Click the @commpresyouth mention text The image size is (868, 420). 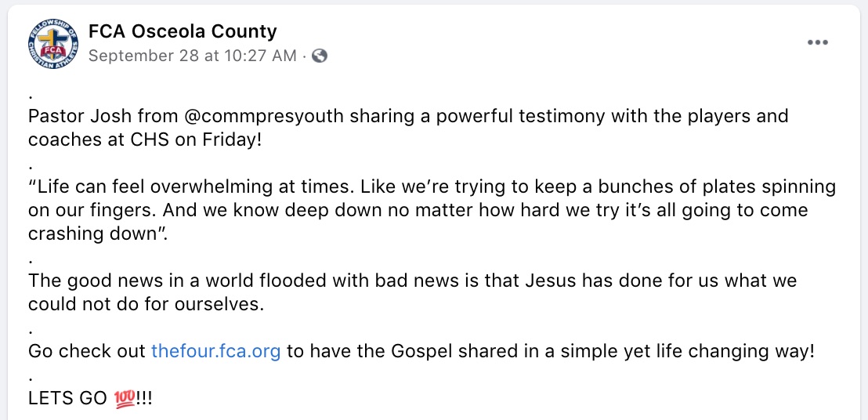pos(263,117)
